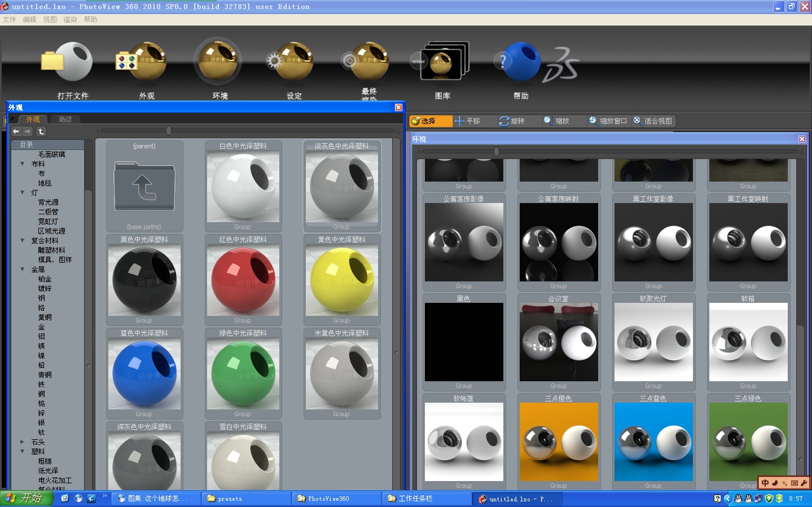
Task: Open the (parent) folder thumbnail
Action: (x=144, y=186)
